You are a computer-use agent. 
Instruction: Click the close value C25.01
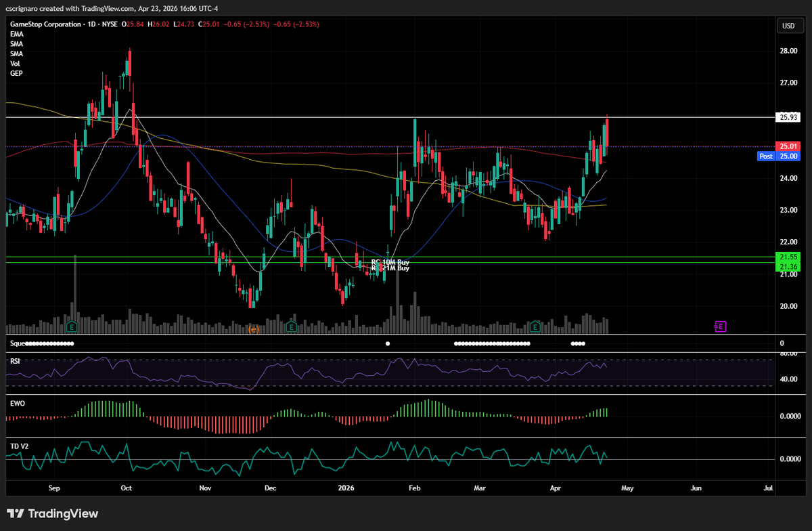tap(208, 24)
